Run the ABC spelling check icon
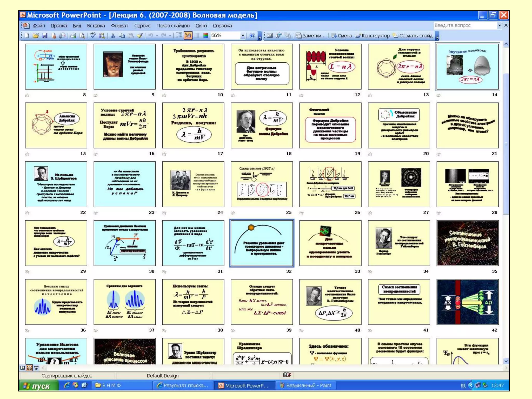532x399 pixels. click(x=93, y=36)
